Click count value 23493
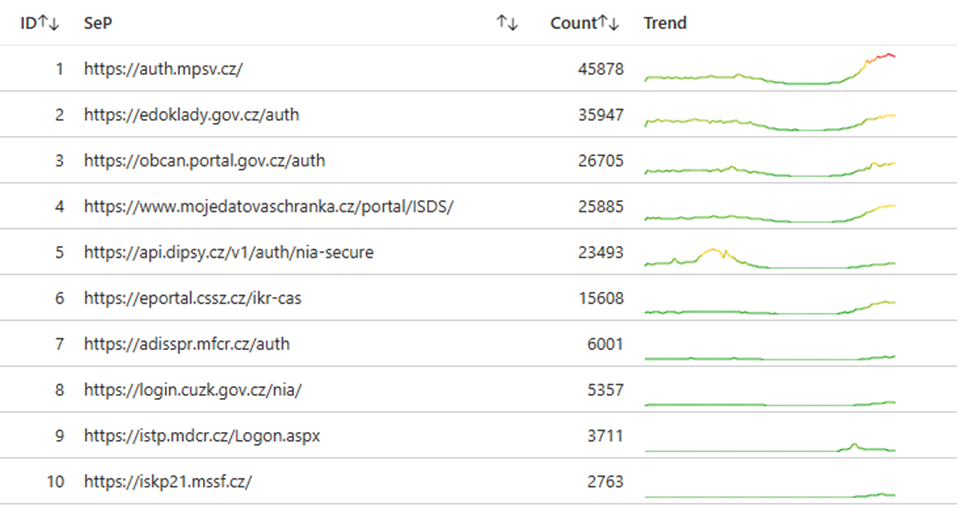This screenshot has width=957, height=507. pos(601,252)
